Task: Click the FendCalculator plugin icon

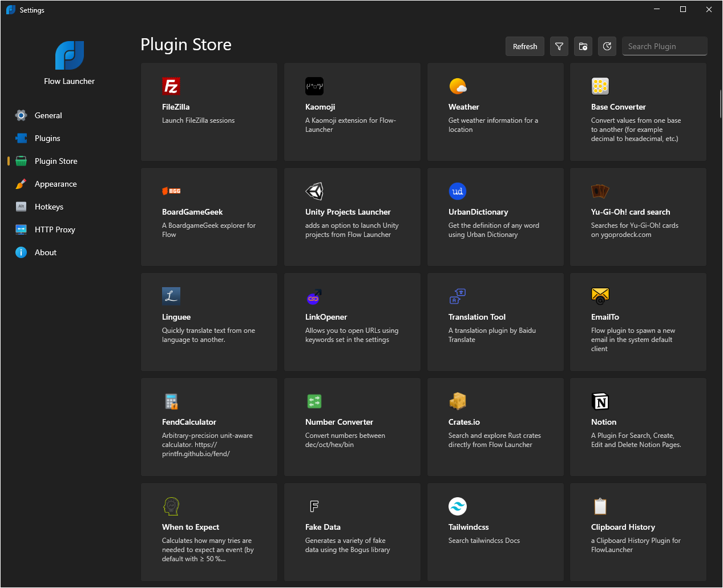Action: (x=171, y=401)
